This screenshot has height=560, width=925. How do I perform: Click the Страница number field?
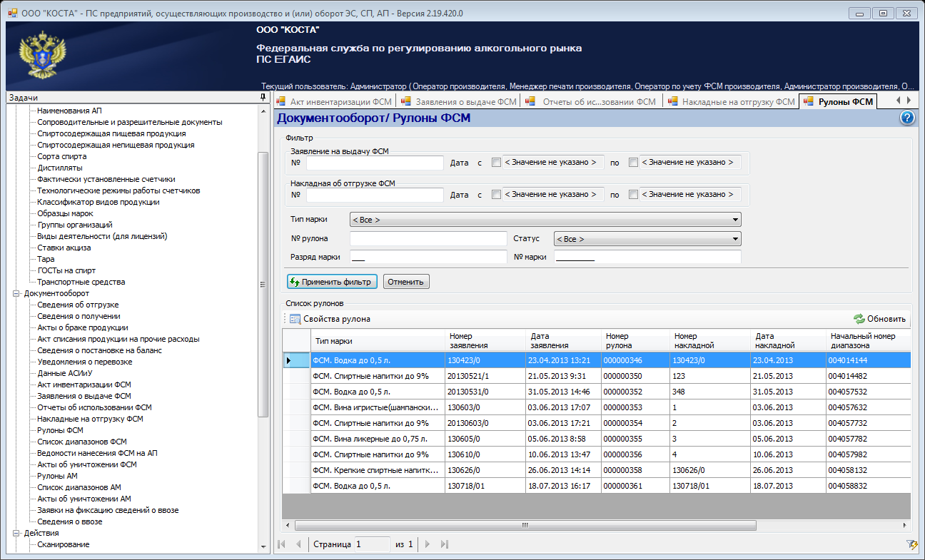(x=372, y=544)
